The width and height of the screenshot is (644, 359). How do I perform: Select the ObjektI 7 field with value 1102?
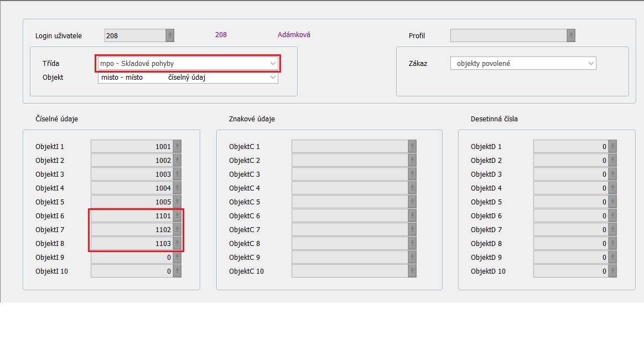[x=132, y=229]
